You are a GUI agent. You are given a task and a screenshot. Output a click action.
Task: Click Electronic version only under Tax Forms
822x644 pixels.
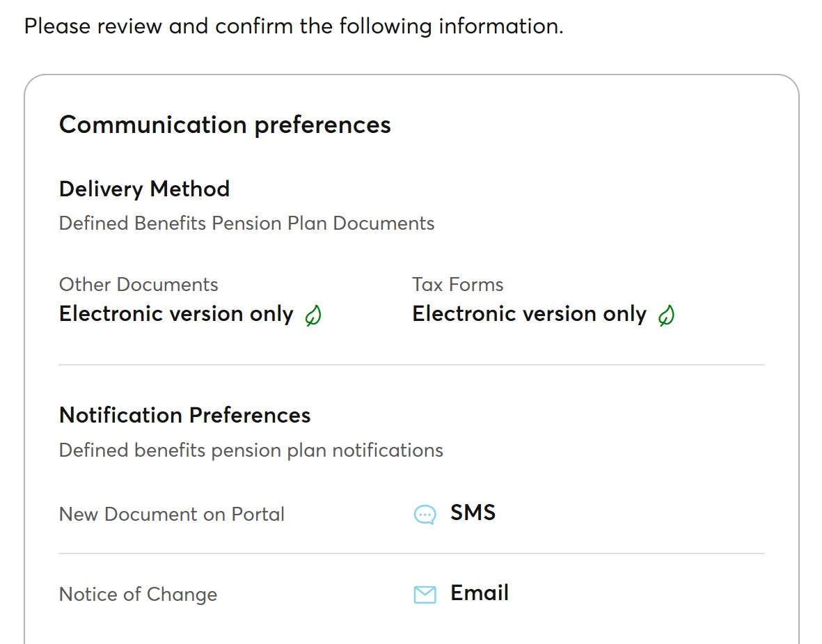529,314
